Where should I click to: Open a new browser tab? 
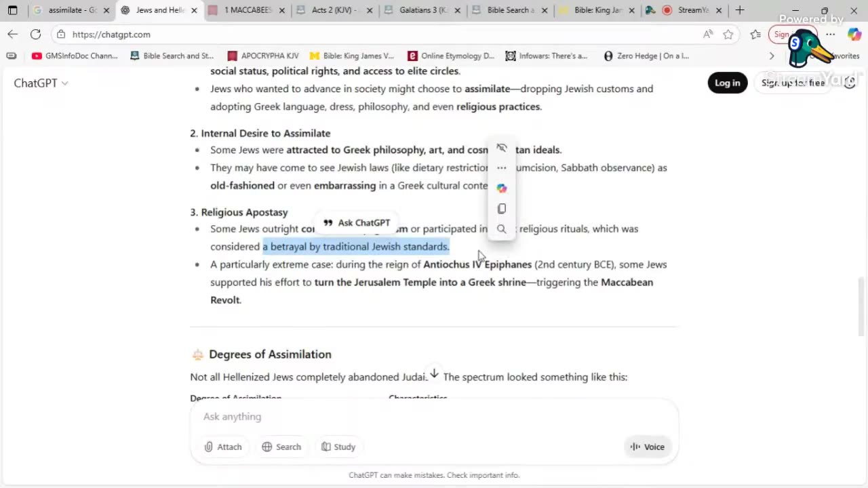point(740,10)
